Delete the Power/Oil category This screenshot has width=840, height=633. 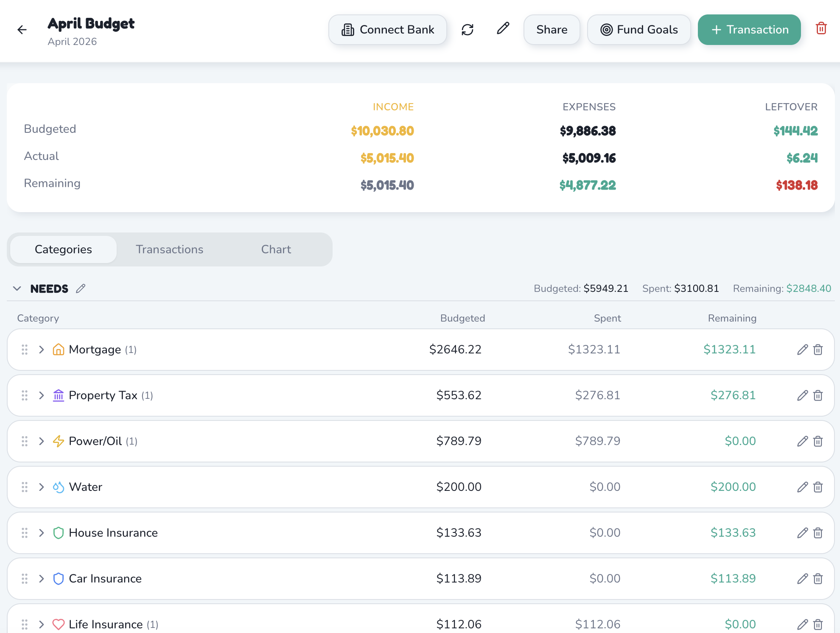(x=818, y=441)
